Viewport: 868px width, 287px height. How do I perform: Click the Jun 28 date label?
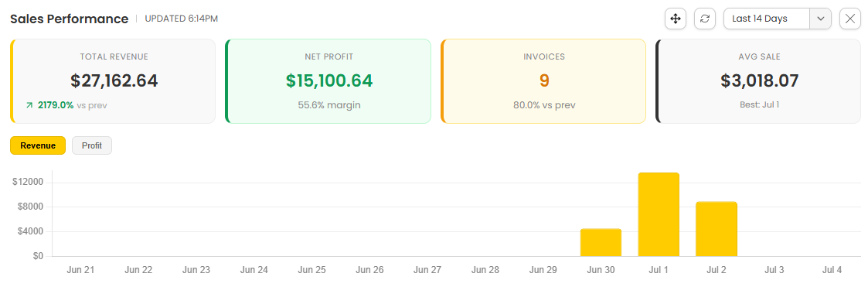click(x=485, y=271)
